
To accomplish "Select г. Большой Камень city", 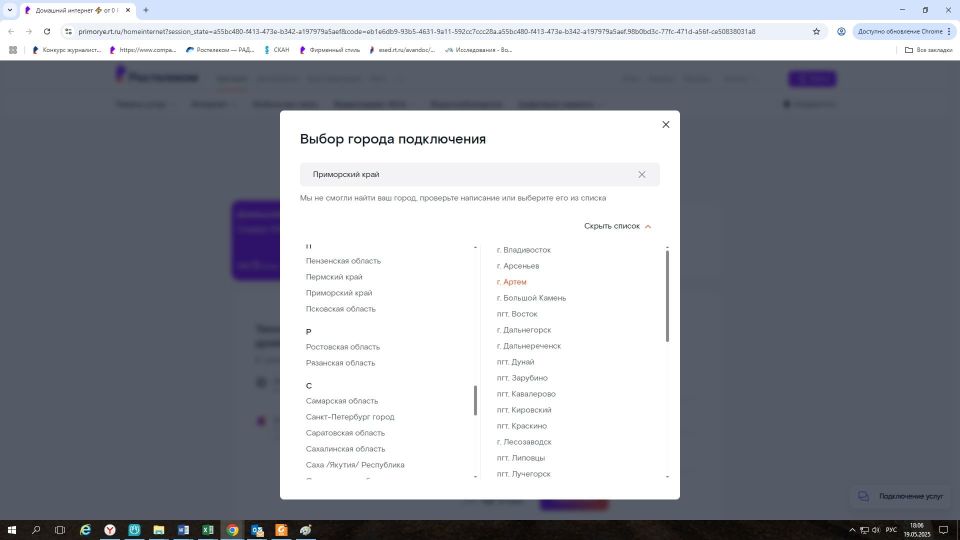I will click(531, 298).
